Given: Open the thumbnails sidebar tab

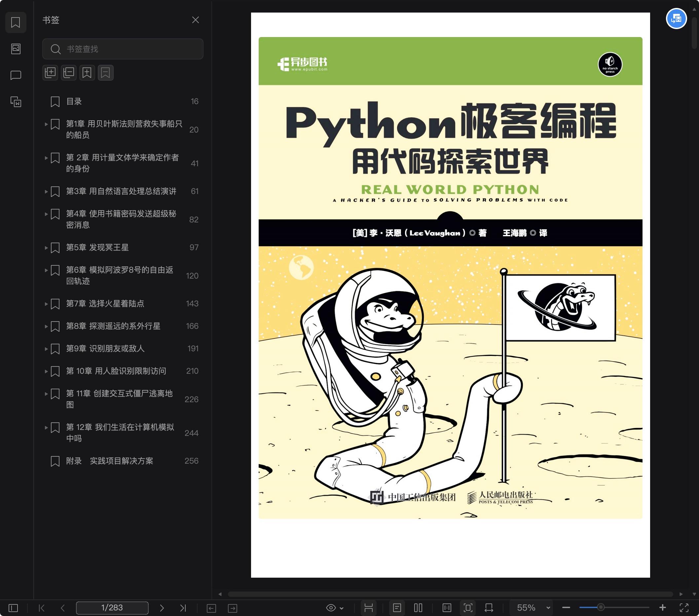Looking at the screenshot, I should pos(16,49).
